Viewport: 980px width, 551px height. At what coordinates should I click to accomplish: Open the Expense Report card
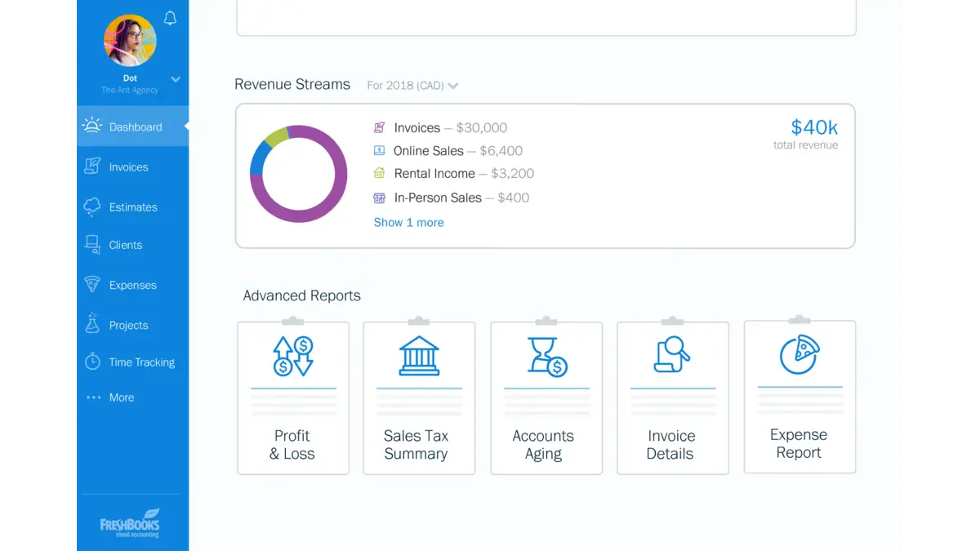click(x=800, y=397)
